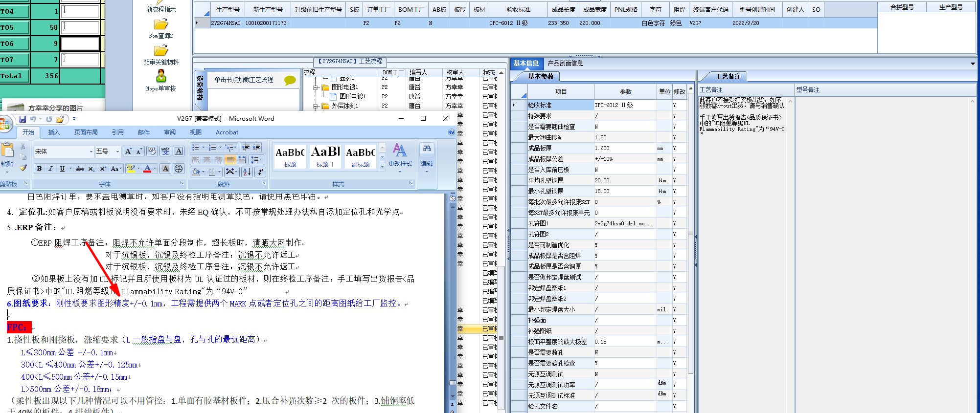Apply strikethrough (abc) formatting

pyautogui.click(x=80, y=169)
